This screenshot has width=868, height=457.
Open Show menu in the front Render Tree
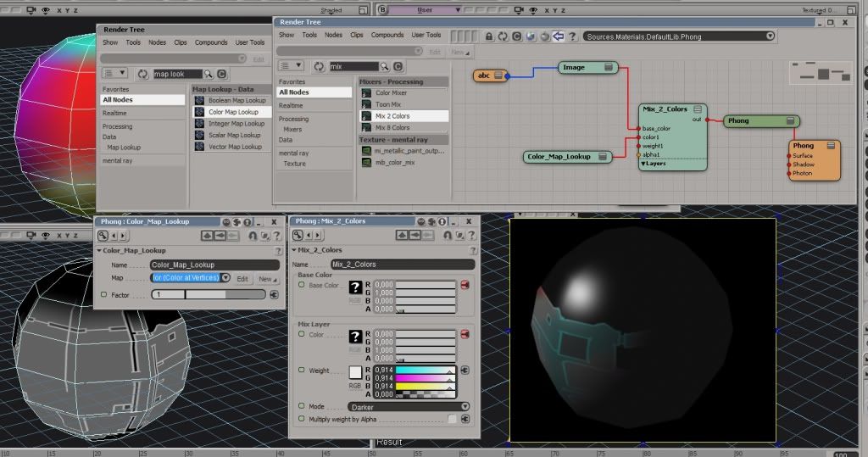pos(287,35)
